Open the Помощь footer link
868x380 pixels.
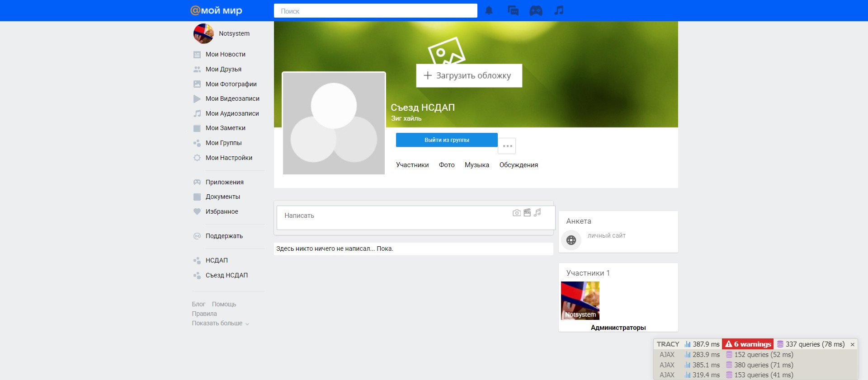pyautogui.click(x=224, y=304)
